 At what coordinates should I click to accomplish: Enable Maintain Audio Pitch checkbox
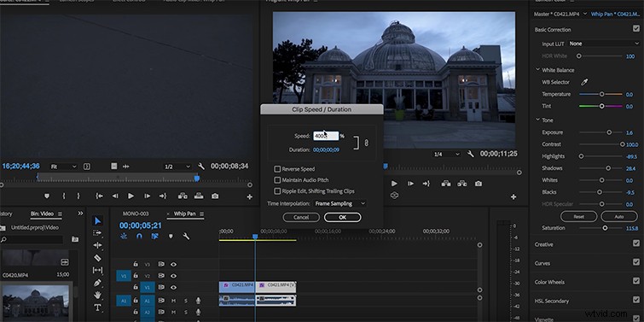pyautogui.click(x=277, y=180)
